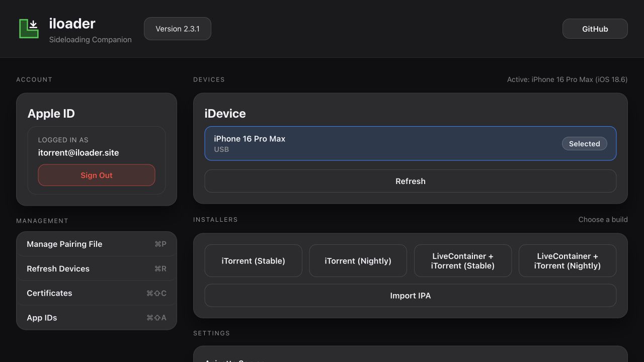The height and width of the screenshot is (362, 644).
Task: Click the ⌘⇧A shortcut hint
Action: (x=156, y=318)
